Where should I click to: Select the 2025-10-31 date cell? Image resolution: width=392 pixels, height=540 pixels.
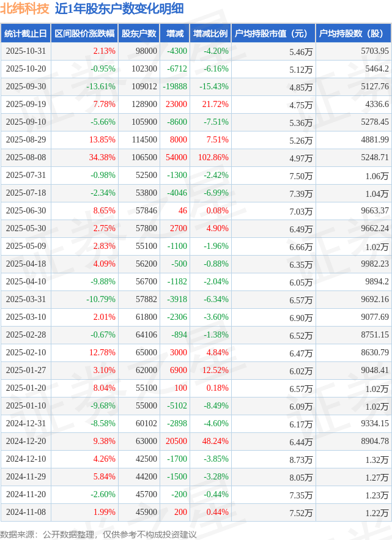pyautogui.click(x=26, y=51)
